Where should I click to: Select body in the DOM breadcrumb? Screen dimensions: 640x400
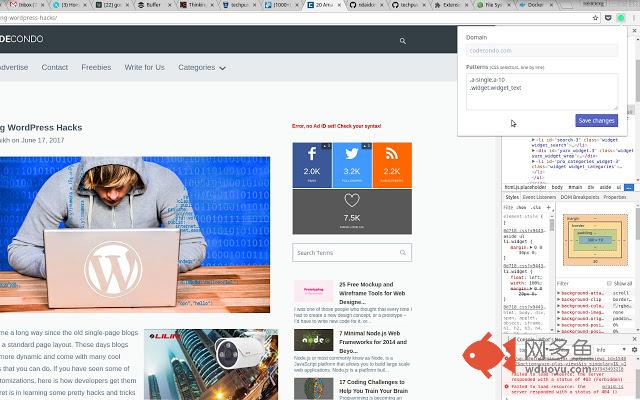[x=557, y=187]
